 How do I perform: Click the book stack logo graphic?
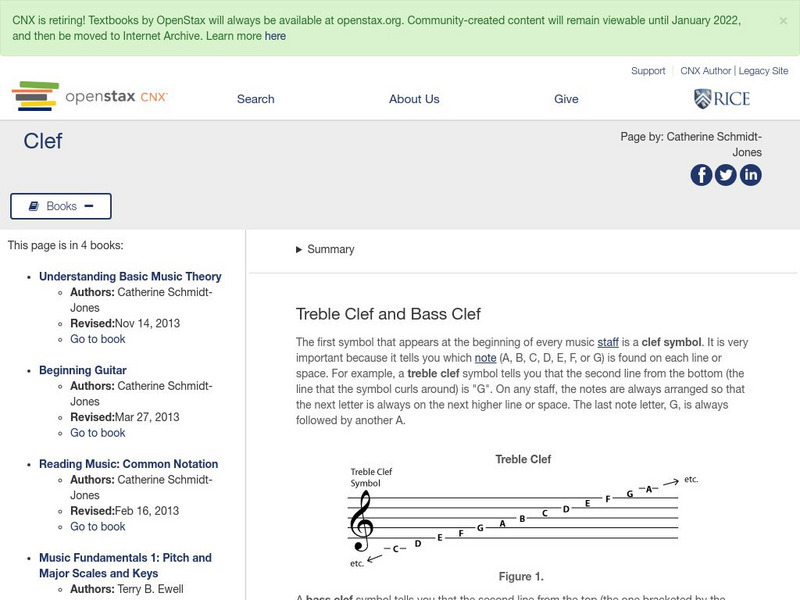coord(33,97)
